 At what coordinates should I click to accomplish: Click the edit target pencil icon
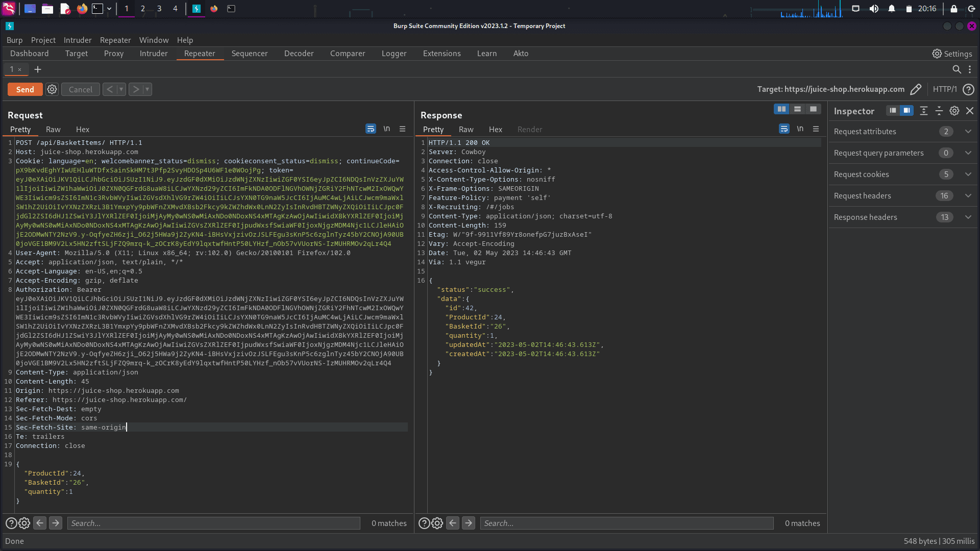916,89
